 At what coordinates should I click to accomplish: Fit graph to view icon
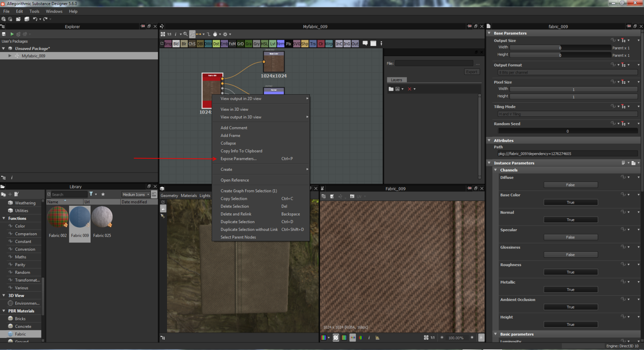point(163,34)
